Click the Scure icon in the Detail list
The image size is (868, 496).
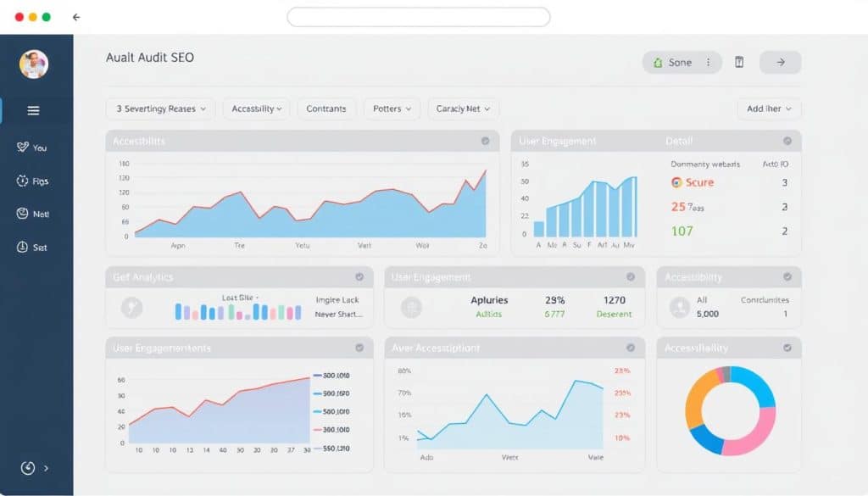[x=676, y=182]
